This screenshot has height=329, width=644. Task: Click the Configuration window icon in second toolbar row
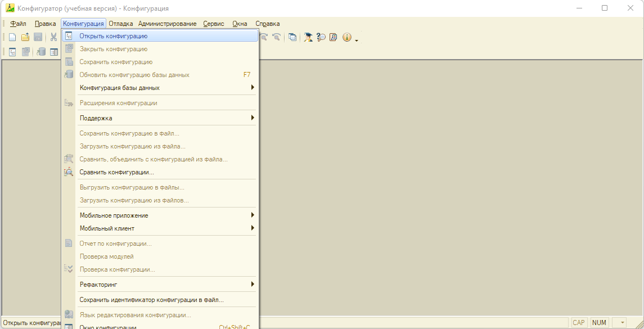pos(54,52)
